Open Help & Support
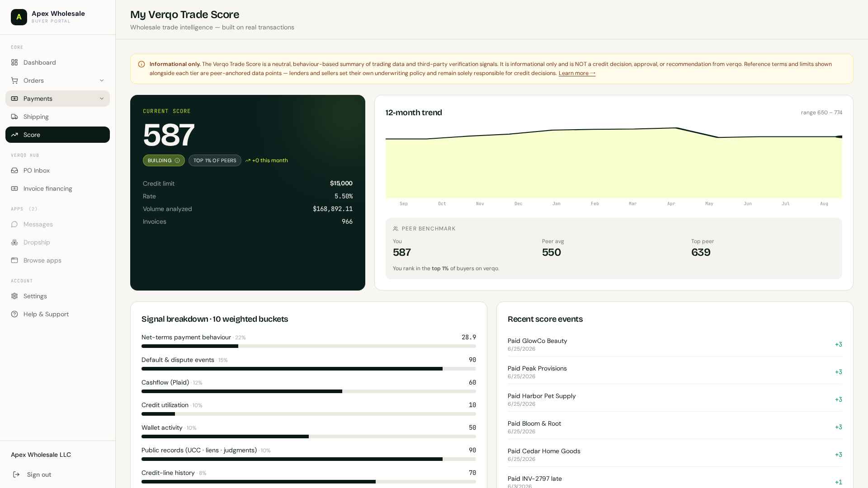868x488 pixels. click(x=57, y=314)
